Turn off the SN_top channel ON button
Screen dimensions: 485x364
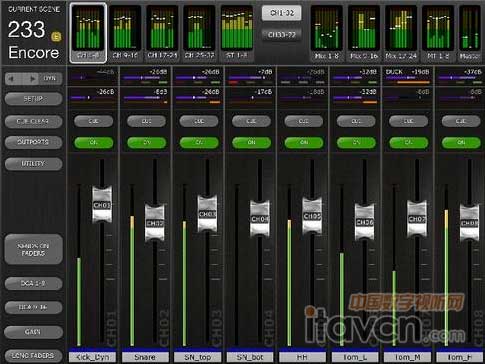[x=199, y=143]
